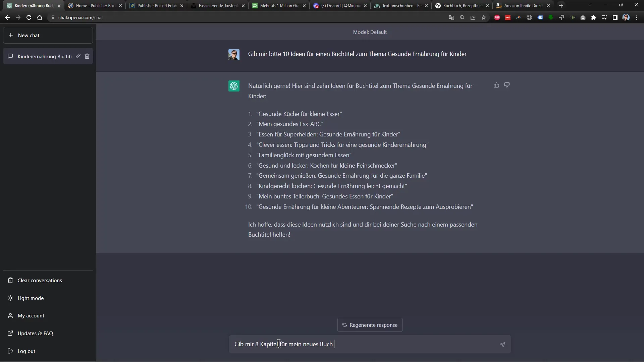Click the Log out link
Image resolution: width=644 pixels, height=362 pixels.
[26, 351]
